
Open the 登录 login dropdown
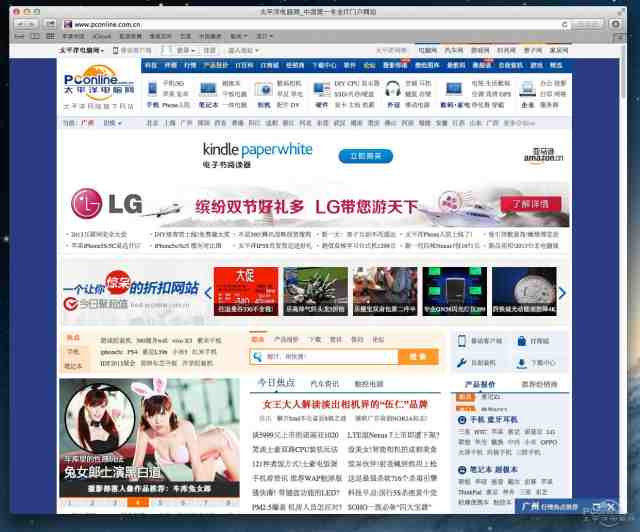pyautogui.click(x=187, y=51)
